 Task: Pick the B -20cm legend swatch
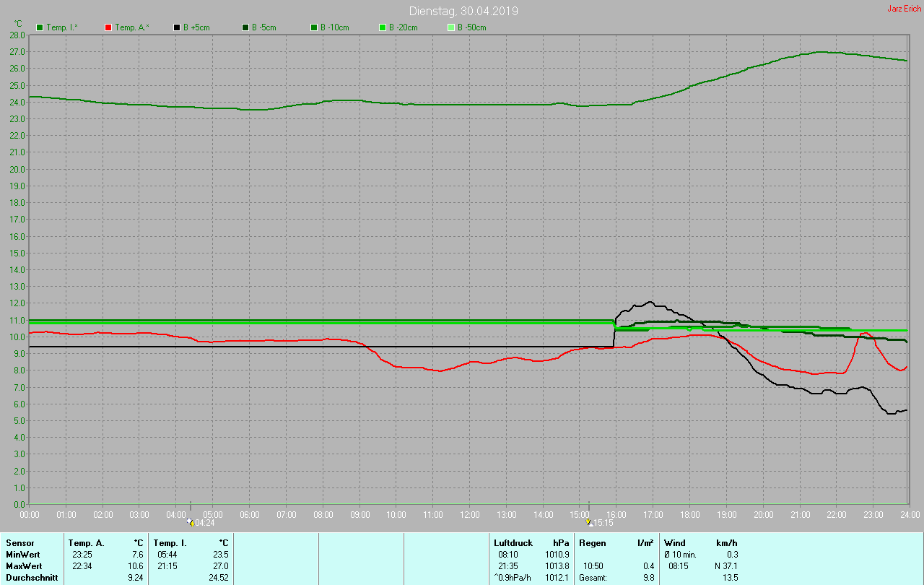[x=383, y=27]
